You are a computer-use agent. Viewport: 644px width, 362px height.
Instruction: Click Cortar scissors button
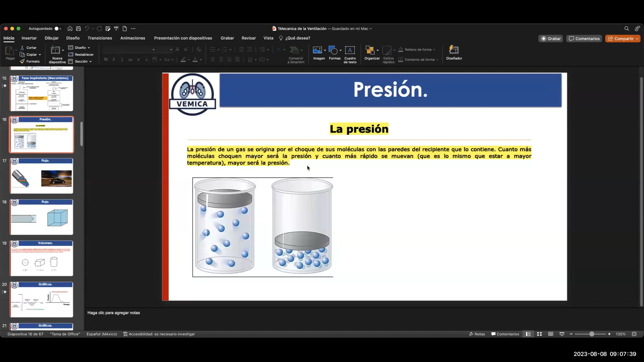(x=28, y=48)
